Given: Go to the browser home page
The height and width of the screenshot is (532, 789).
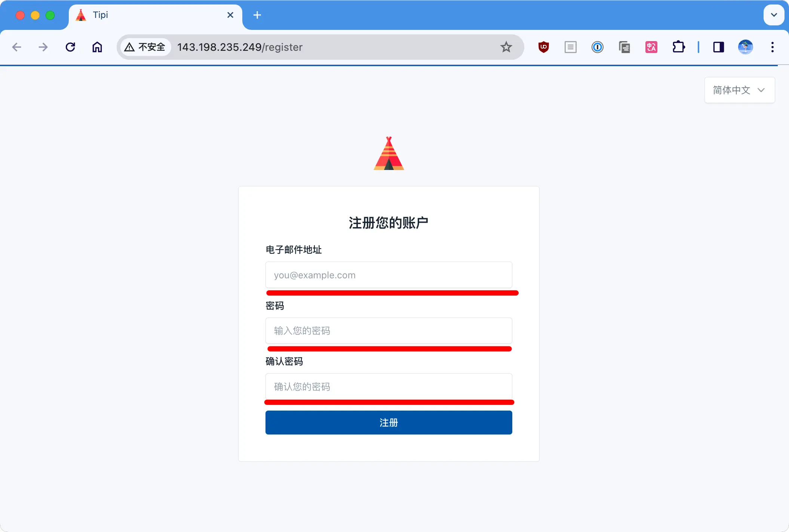Looking at the screenshot, I should [97, 47].
